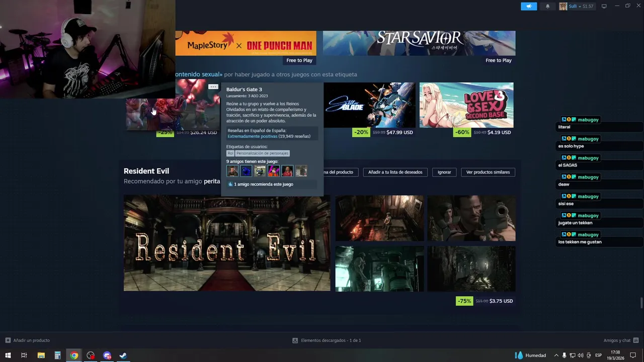Image resolution: width=644 pixels, height=362 pixels.
Task: Click the fifth friend avatar in tooltip
Action: pyautogui.click(x=287, y=171)
